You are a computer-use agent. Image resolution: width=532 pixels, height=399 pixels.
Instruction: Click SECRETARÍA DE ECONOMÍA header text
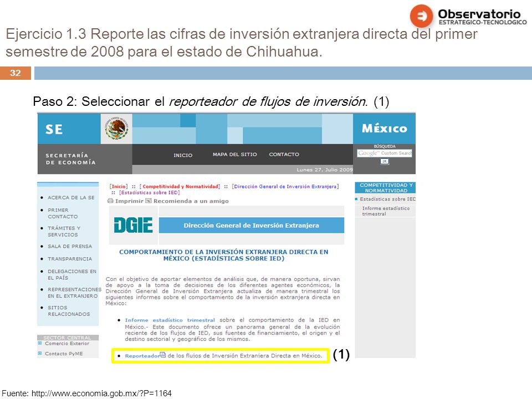[70, 159]
